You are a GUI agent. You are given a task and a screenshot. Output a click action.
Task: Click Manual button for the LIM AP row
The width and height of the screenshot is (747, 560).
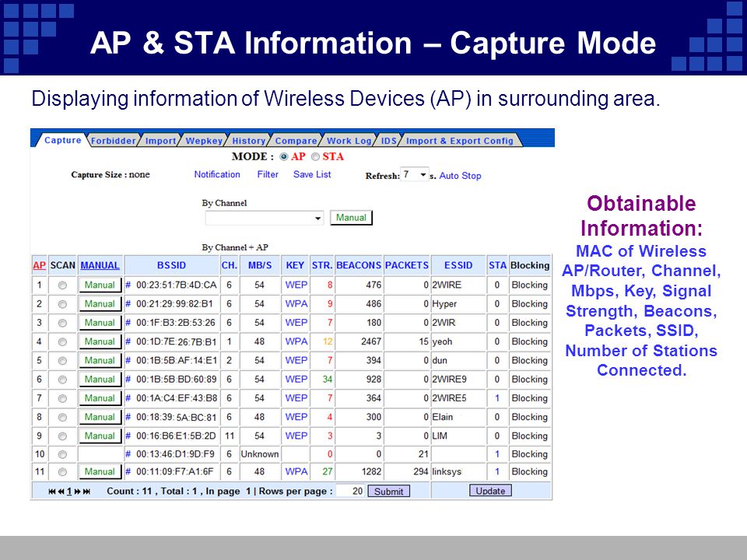click(100, 436)
